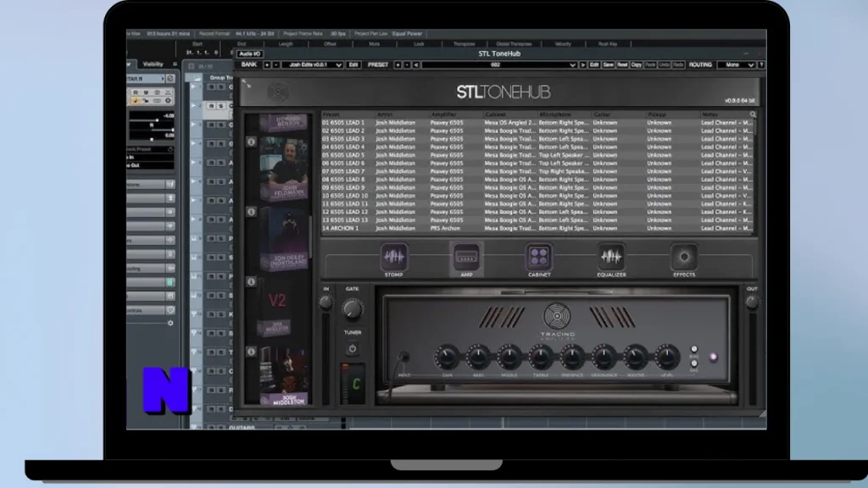Open the preset dropdown showing 002
Viewport: 868px width, 488px height.
point(499,64)
